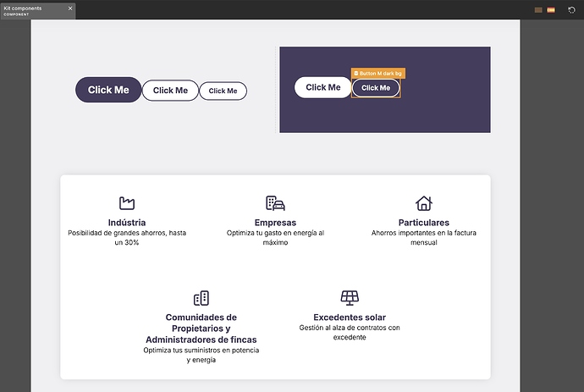
Task: Click the building and car icon above Empresas
Action: coord(275,203)
